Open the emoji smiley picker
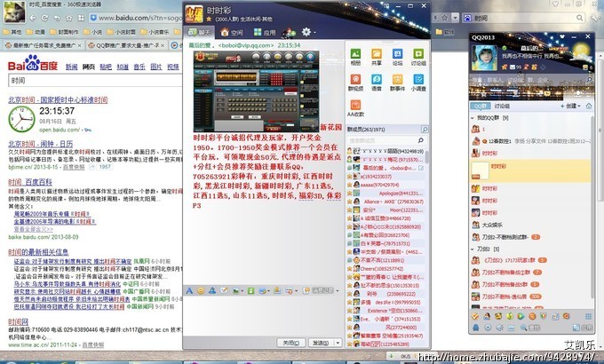 (x=201, y=290)
